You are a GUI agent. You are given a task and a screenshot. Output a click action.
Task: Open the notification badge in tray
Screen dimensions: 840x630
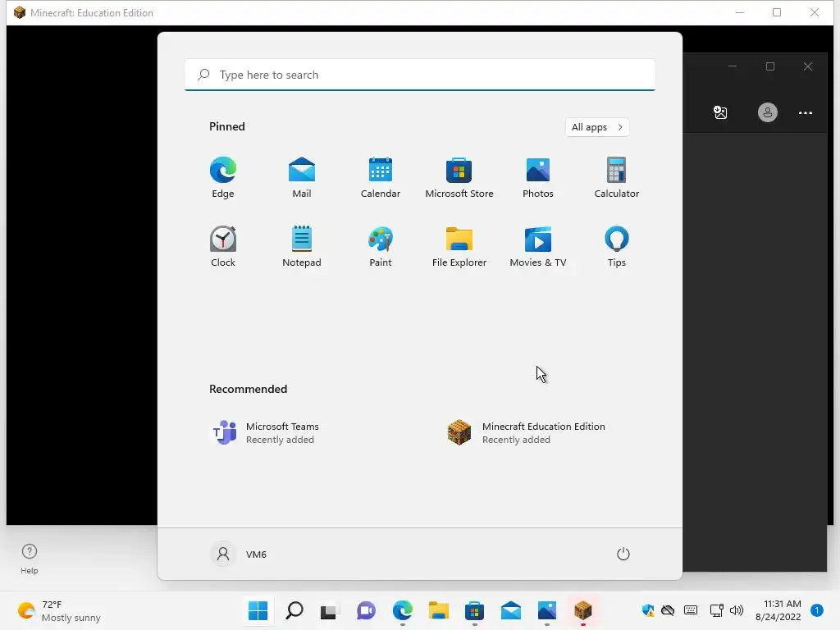(816, 610)
